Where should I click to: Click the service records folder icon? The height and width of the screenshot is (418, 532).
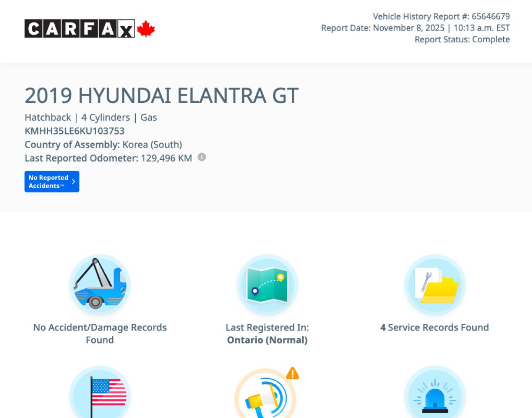coord(435,285)
